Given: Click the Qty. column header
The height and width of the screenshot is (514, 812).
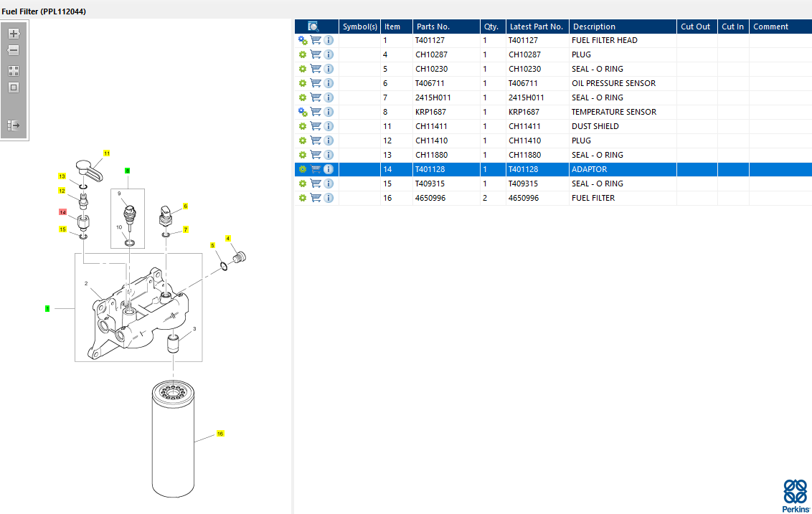Looking at the screenshot, I should pyautogui.click(x=493, y=27).
